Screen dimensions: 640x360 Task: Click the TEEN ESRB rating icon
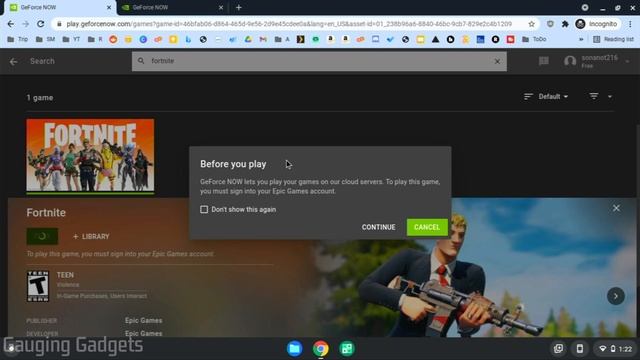click(x=38, y=286)
